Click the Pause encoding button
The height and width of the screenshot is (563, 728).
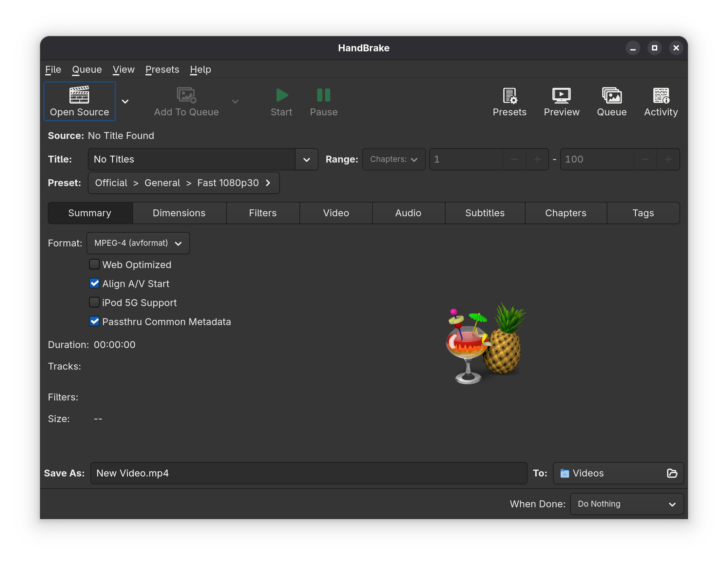tap(324, 101)
